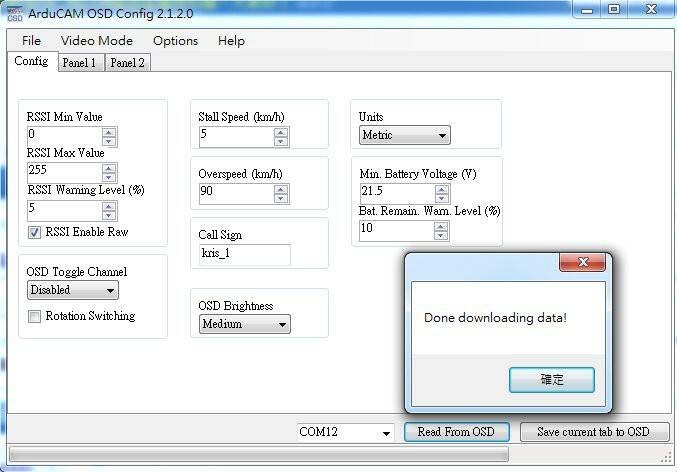Image resolution: width=677 pixels, height=472 pixels.
Task: Open the COM12 port dropdown
Action: pos(345,432)
